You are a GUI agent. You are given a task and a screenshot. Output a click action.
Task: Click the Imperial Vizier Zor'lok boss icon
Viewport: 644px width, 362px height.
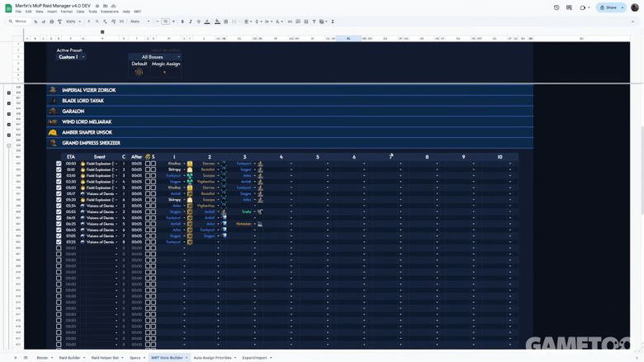pos(53,90)
